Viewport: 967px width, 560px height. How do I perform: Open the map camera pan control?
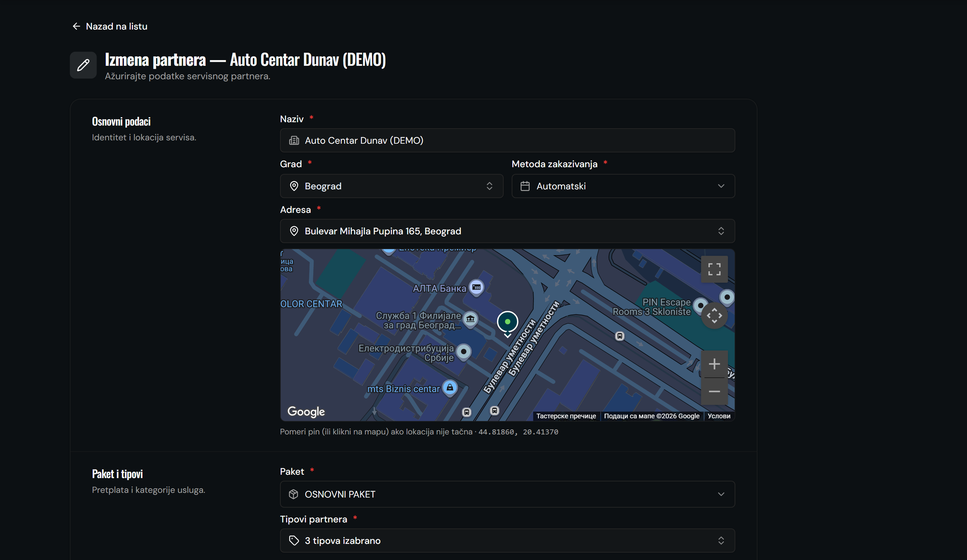coord(714,316)
